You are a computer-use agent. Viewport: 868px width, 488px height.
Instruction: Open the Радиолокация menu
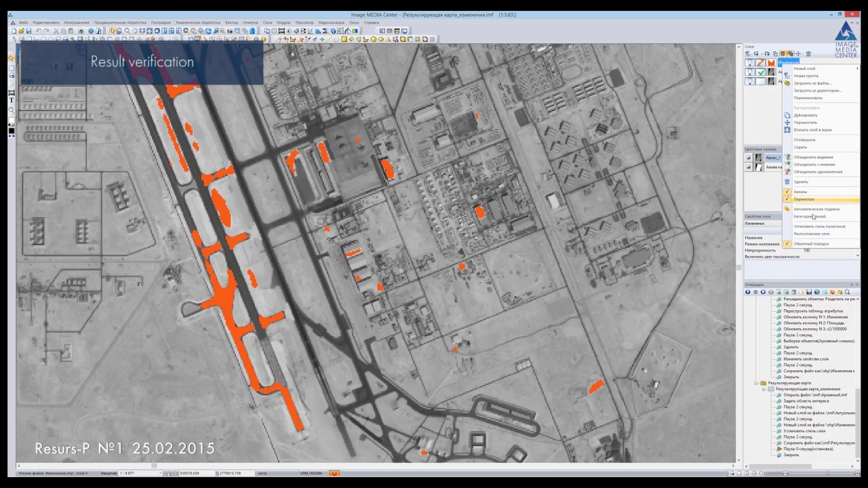click(x=331, y=22)
